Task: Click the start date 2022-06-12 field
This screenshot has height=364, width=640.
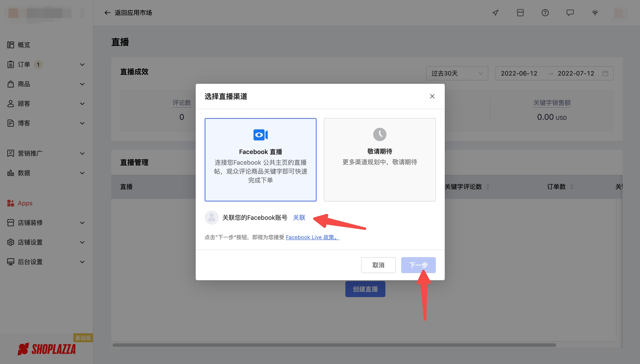Action: 519,73
